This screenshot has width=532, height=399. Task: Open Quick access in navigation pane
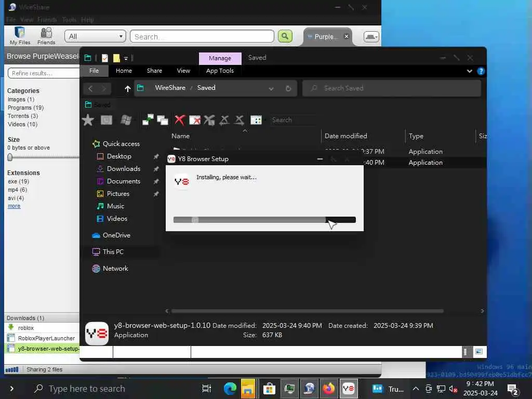point(121,144)
